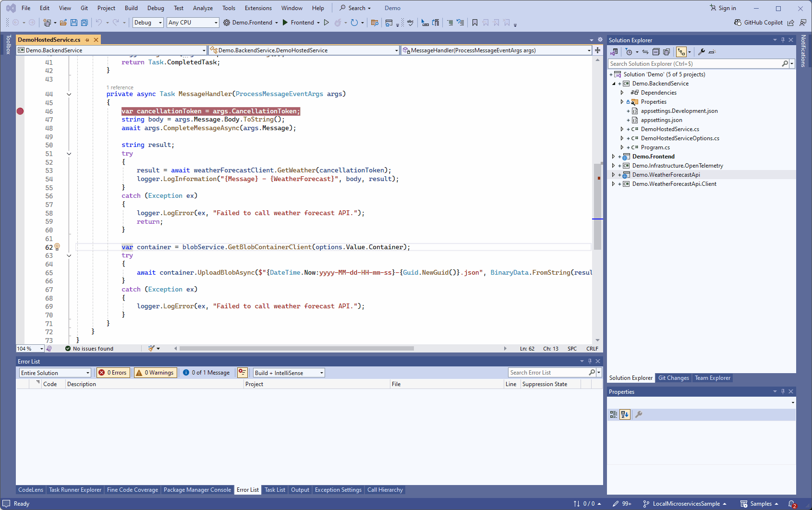Click the Uncomment selected lines icon
The height and width of the screenshot is (510, 812).
461,23
